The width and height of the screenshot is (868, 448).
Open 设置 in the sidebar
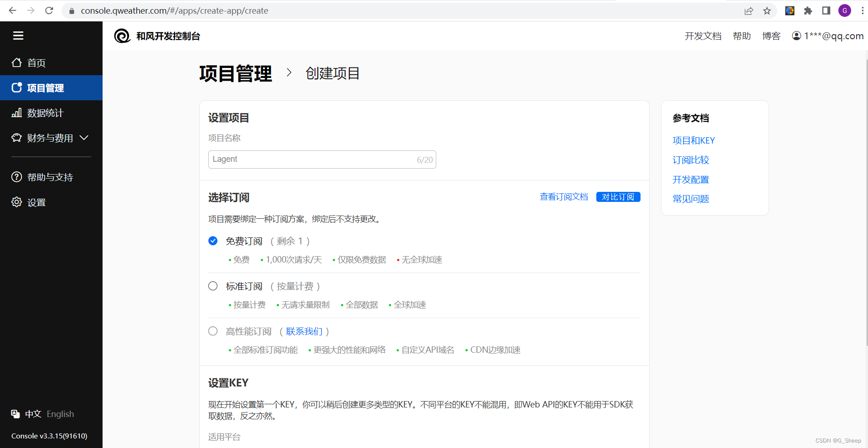[51, 202]
